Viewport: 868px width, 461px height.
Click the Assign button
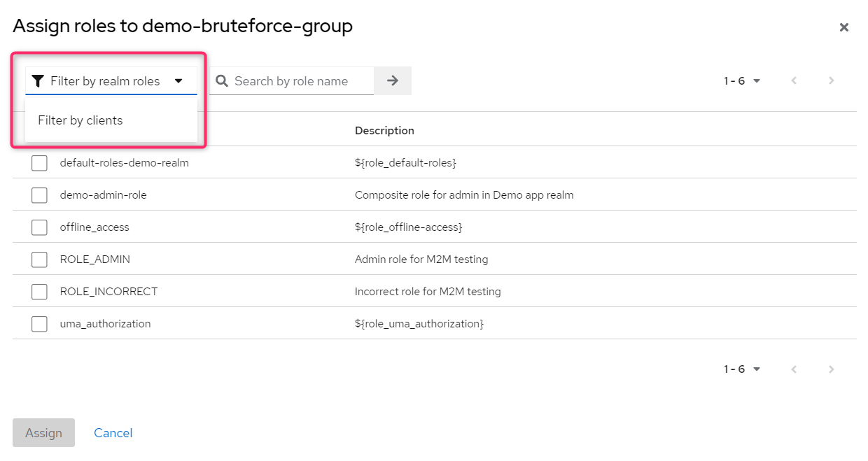(43, 433)
